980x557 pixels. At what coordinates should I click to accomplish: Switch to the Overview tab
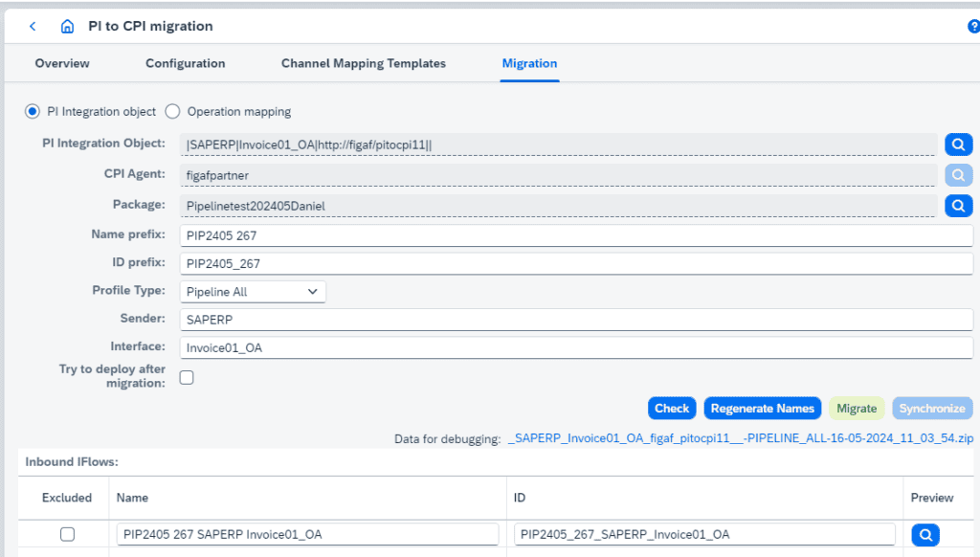(x=62, y=63)
